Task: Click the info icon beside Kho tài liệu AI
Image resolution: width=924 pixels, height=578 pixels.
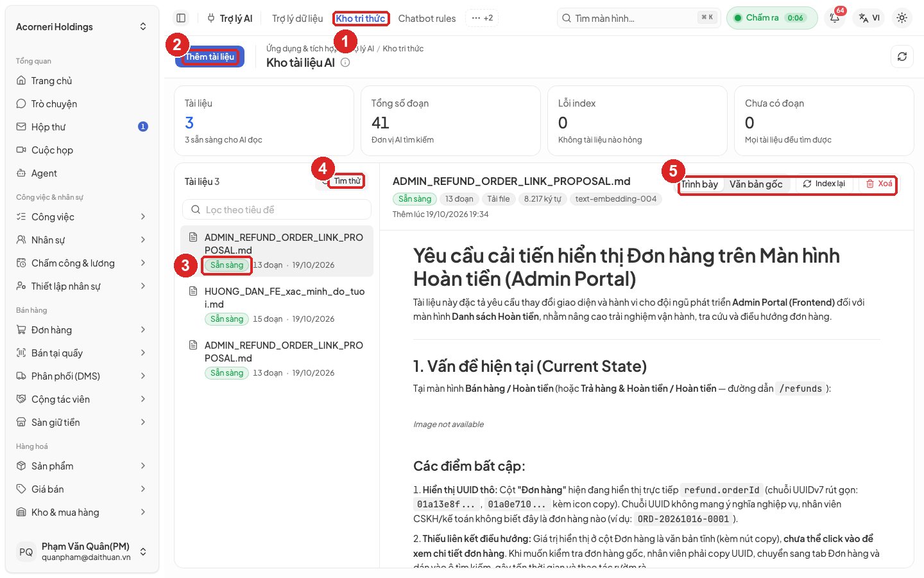Action: (x=345, y=62)
